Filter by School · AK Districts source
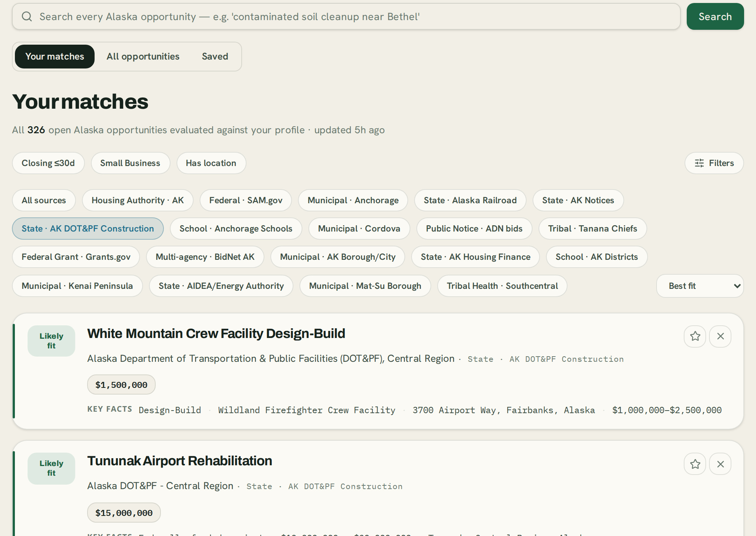756x536 pixels. click(x=597, y=257)
